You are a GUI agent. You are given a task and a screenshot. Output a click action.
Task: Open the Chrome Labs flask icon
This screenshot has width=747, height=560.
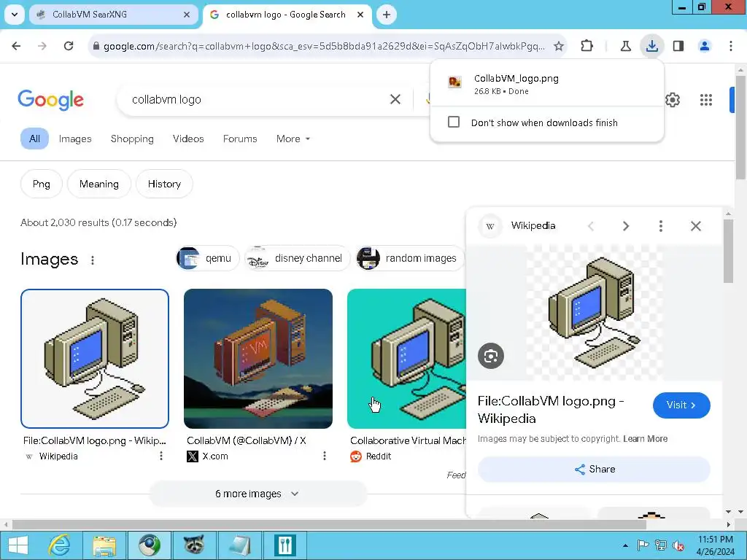click(x=625, y=46)
